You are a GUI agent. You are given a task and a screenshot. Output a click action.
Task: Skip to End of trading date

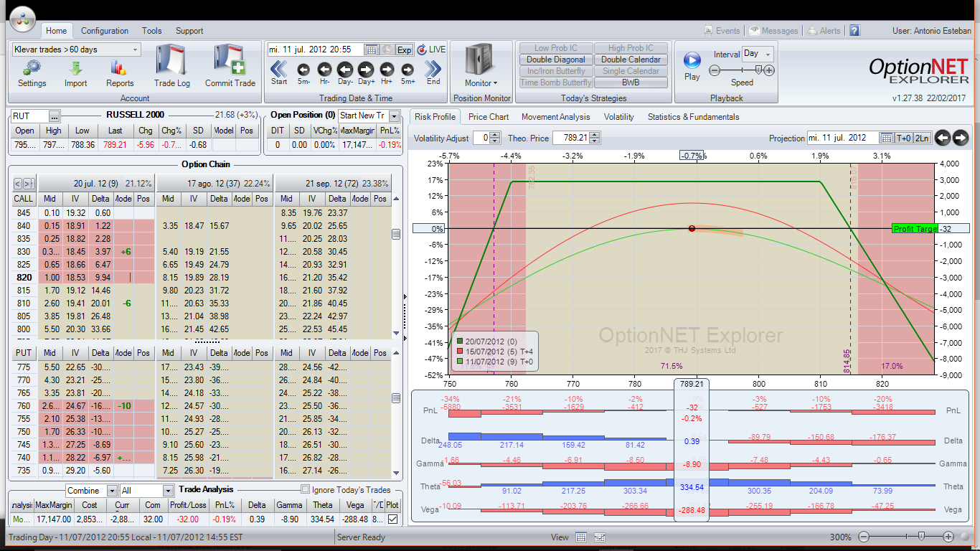433,70
